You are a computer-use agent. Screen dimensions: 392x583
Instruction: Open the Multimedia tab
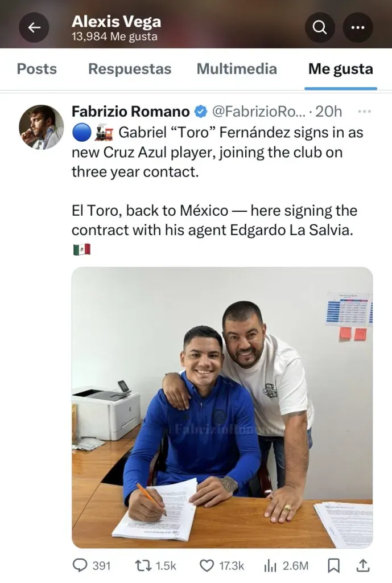tap(237, 69)
